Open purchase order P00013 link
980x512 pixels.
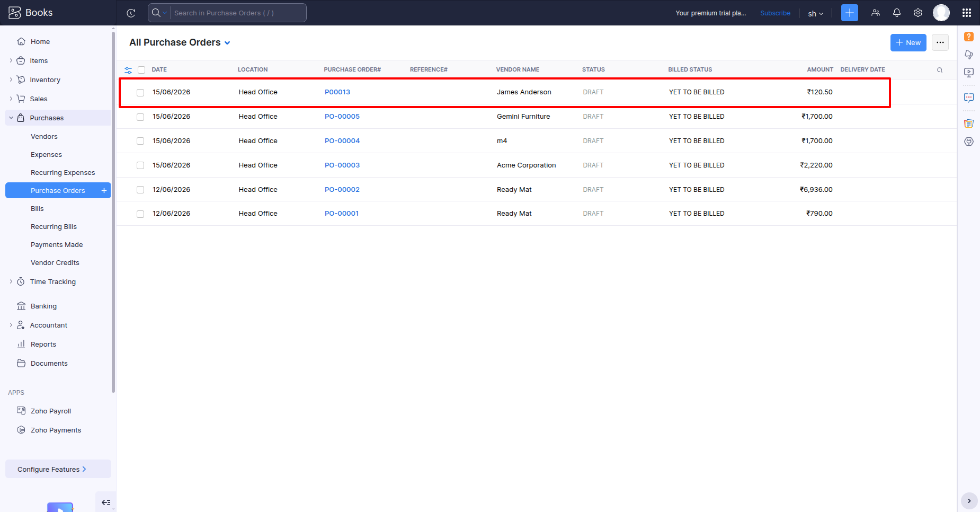[337, 92]
